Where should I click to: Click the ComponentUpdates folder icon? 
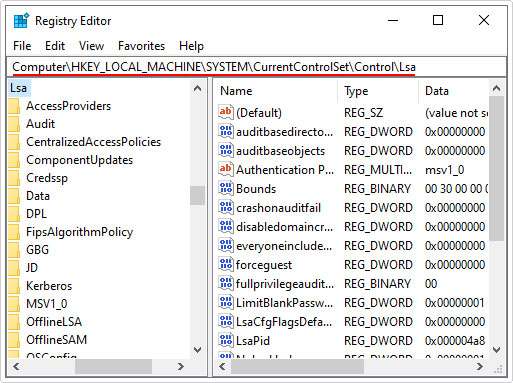pos(14,160)
